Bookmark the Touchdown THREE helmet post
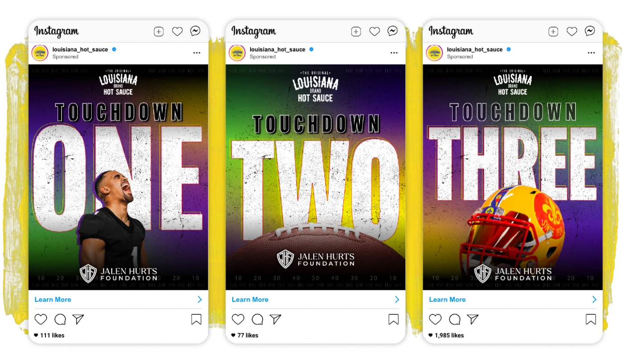Viewport: 623px width, 364px height. pyautogui.click(x=591, y=319)
